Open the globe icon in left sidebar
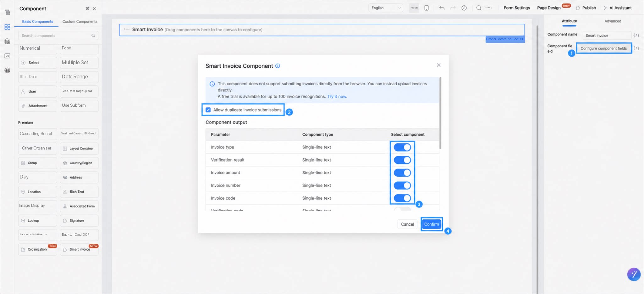 pos(7,71)
